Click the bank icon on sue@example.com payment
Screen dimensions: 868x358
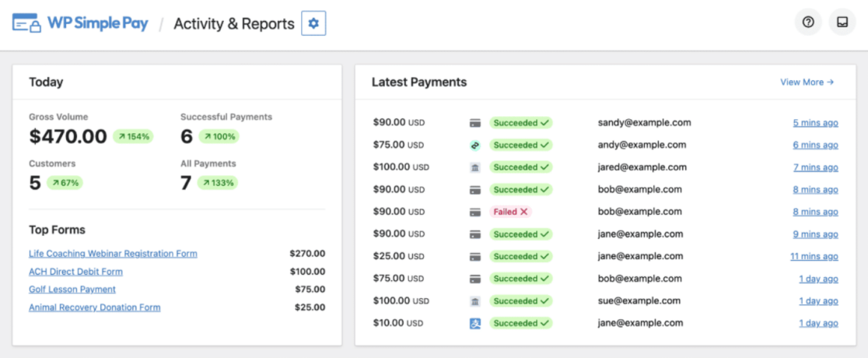pyautogui.click(x=475, y=301)
